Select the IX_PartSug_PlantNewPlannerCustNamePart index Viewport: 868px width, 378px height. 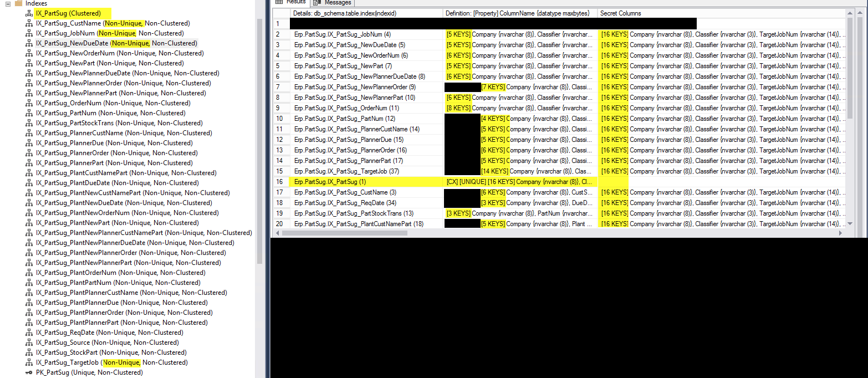144,233
